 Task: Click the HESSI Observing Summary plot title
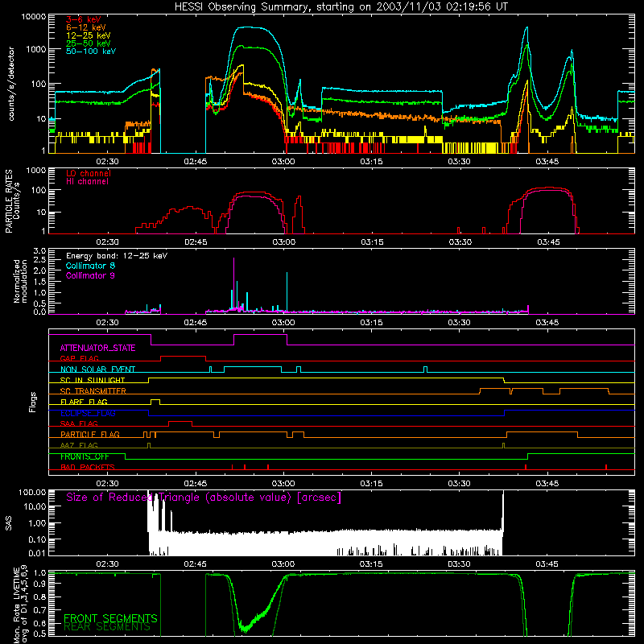click(x=341, y=6)
